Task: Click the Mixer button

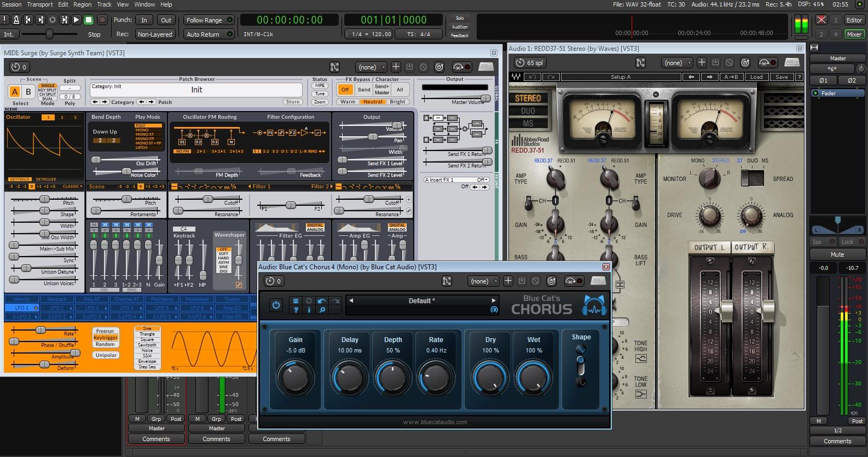Action: [854, 34]
